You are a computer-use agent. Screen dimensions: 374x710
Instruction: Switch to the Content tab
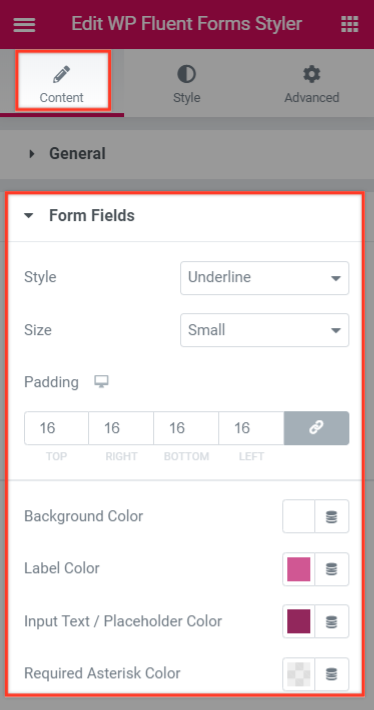(62, 83)
